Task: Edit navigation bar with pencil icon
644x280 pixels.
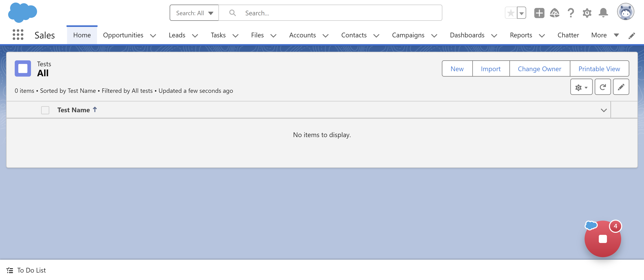Action: click(x=631, y=36)
